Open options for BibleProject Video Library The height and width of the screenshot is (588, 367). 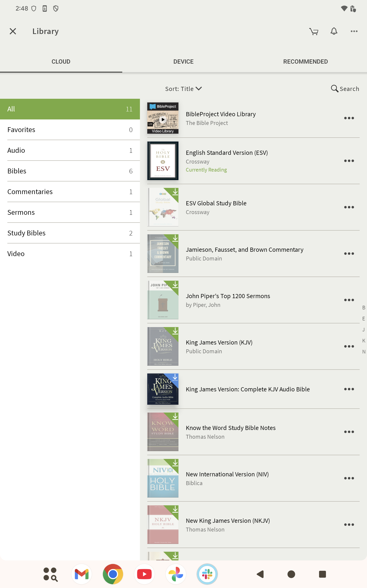(349, 118)
